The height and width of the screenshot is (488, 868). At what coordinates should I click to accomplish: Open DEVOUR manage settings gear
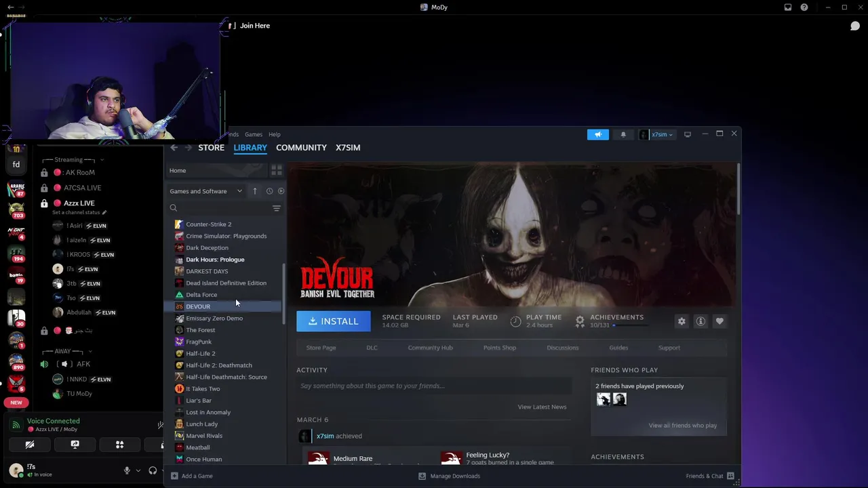tap(682, 321)
